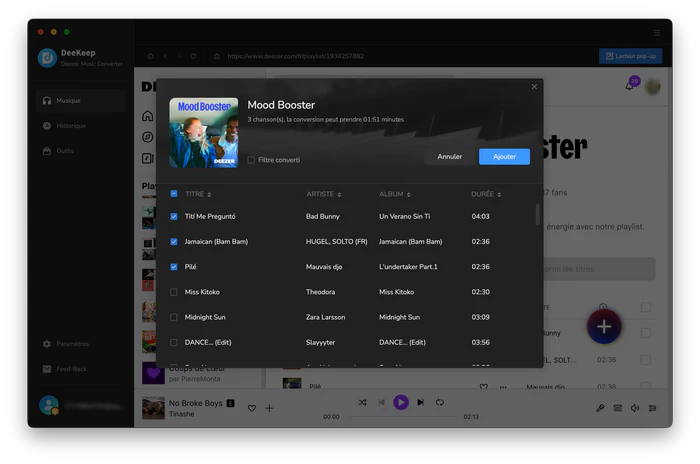Click the site lock icon near URL
700x464 pixels.
(x=217, y=56)
